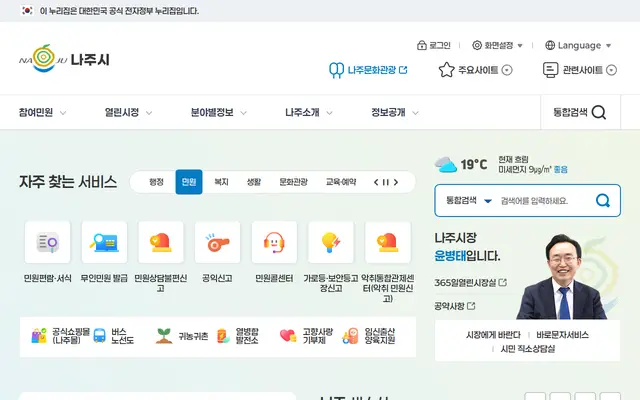Open the 참여민원 menu

pos(42,112)
